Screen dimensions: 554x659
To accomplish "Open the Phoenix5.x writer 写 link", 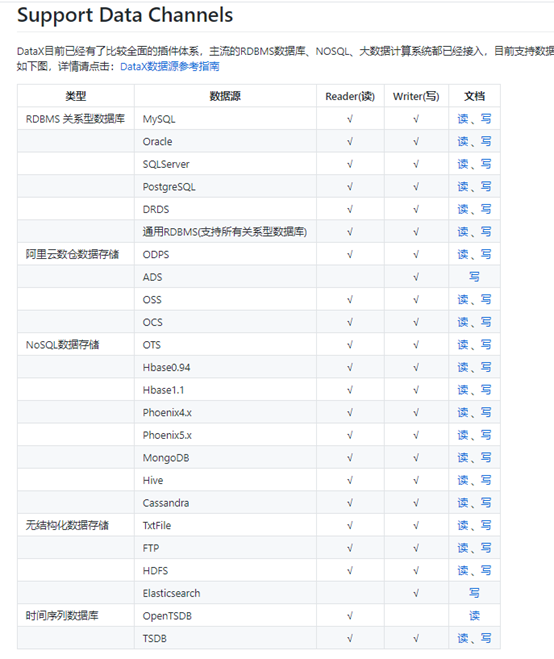I will point(486,435).
